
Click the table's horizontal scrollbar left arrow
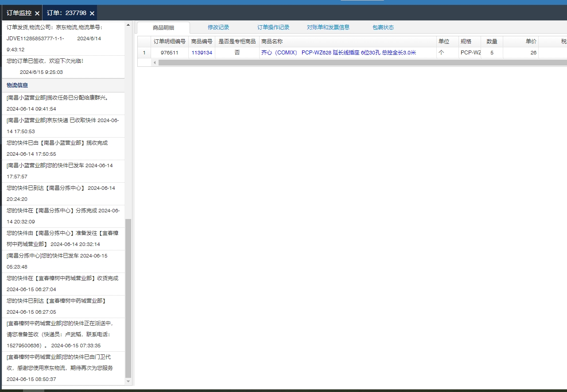(x=155, y=62)
